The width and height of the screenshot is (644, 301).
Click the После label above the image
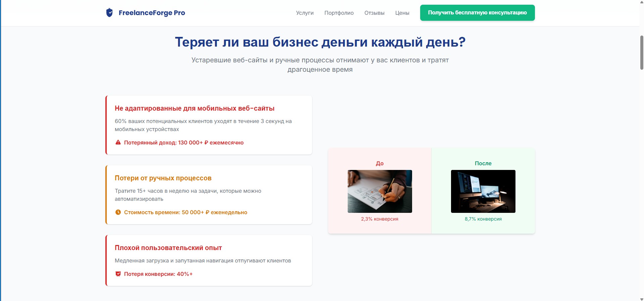pyautogui.click(x=483, y=163)
